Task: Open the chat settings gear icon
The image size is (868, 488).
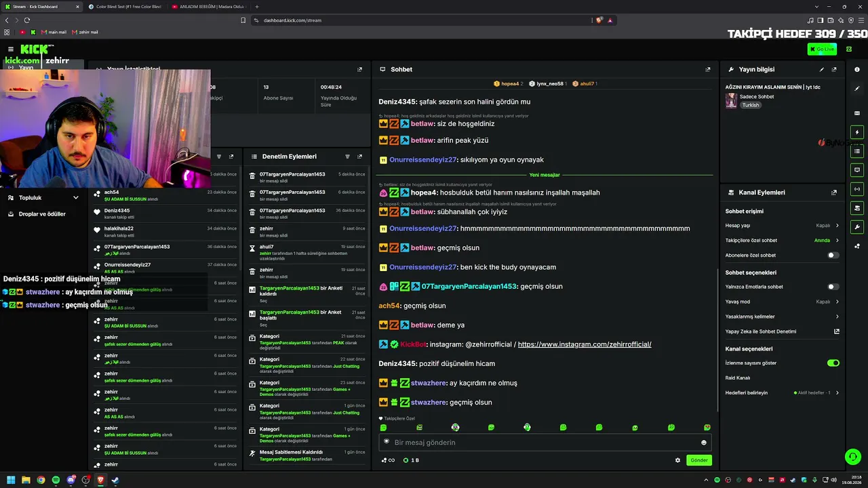Action: (x=677, y=460)
